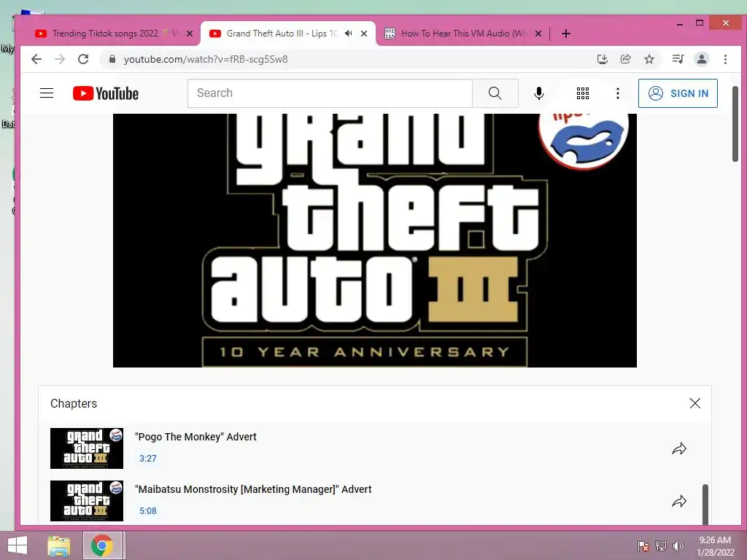Go back to the previous page

pyautogui.click(x=36, y=59)
